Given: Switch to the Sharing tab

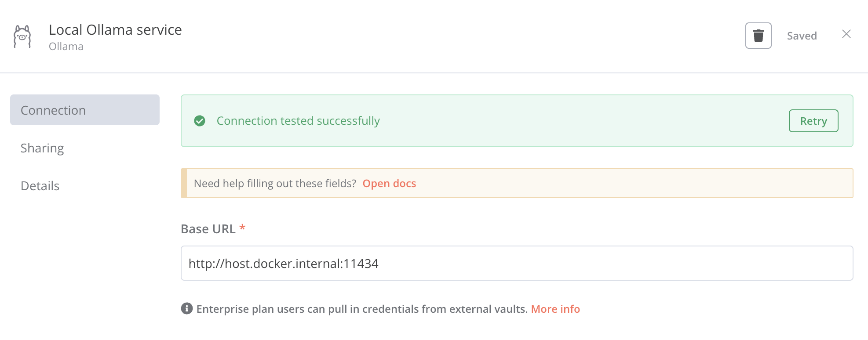Looking at the screenshot, I should point(42,148).
